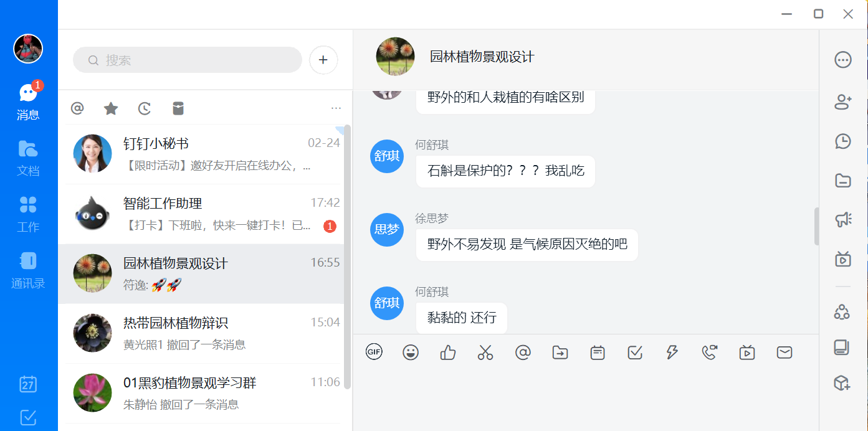This screenshot has width=868, height=431.
Task: Click the thumbs-up like icon
Action: pos(448,353)
